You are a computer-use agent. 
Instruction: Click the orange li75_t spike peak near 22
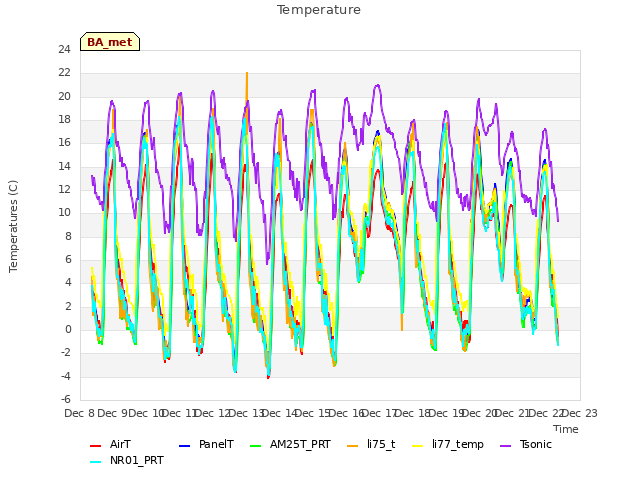point(247,73)
